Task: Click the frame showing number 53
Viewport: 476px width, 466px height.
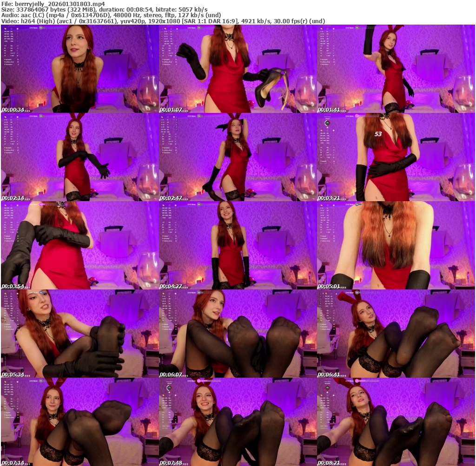Action: pos(396,157)
